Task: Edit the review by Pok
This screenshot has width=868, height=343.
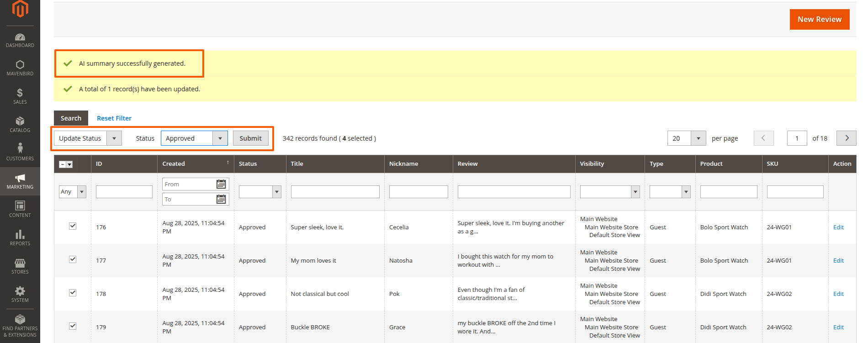Action: click(x=838, y=294)
